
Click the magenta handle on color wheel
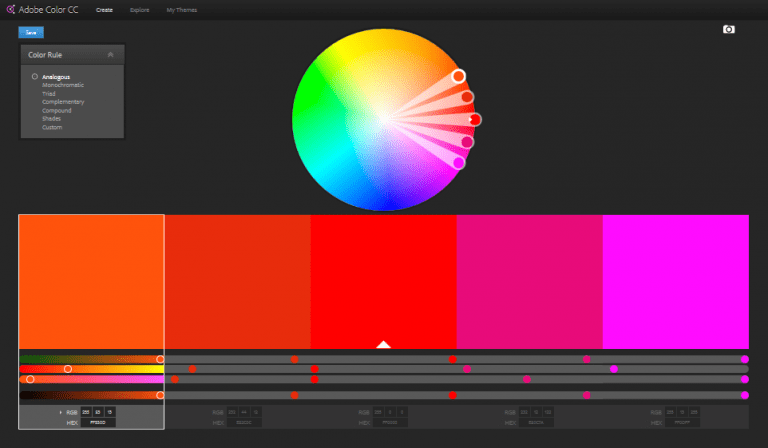[x=459, y=163]
